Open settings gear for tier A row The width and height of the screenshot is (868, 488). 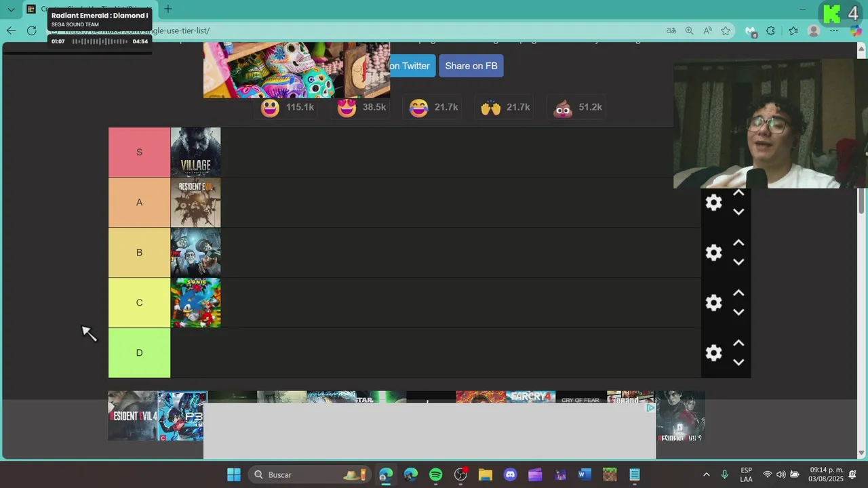point(713,203)
